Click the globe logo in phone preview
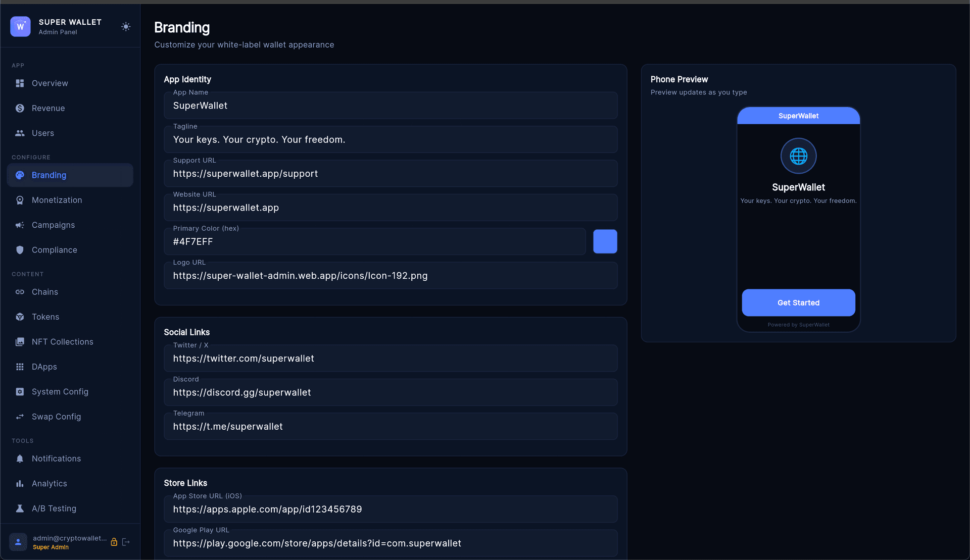 [x=798, y=156]
